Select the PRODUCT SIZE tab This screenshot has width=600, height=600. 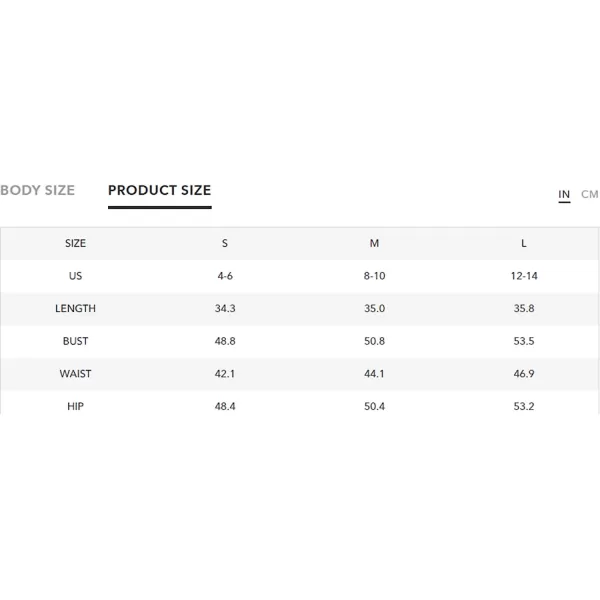160,190
